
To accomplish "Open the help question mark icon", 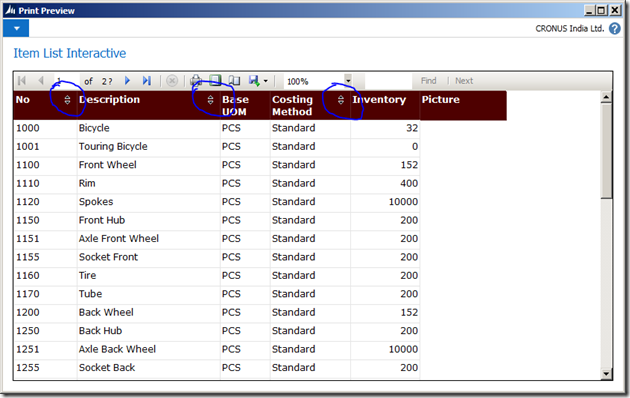I will pyautogui.click(x=615, y=29).
